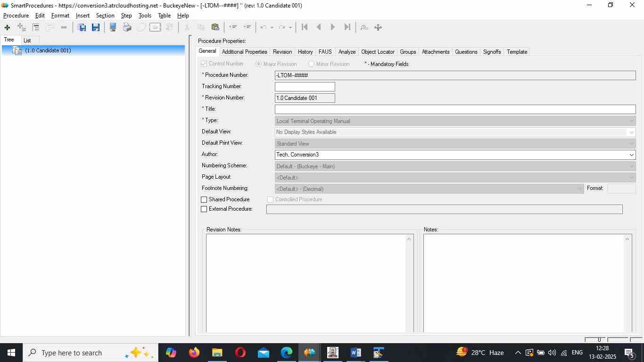The image size is (644, 362).
Task: Click the procedure icon in tree
Action: click(x=17, y=50)
